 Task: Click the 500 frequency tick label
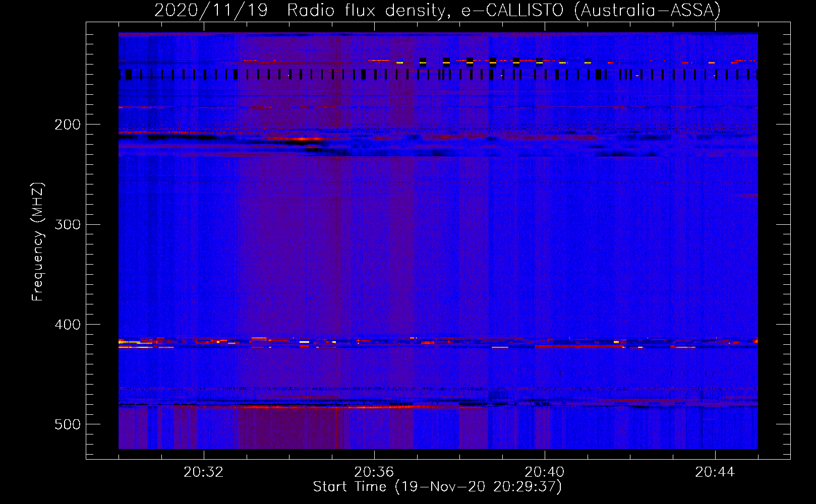pos(68,424)
